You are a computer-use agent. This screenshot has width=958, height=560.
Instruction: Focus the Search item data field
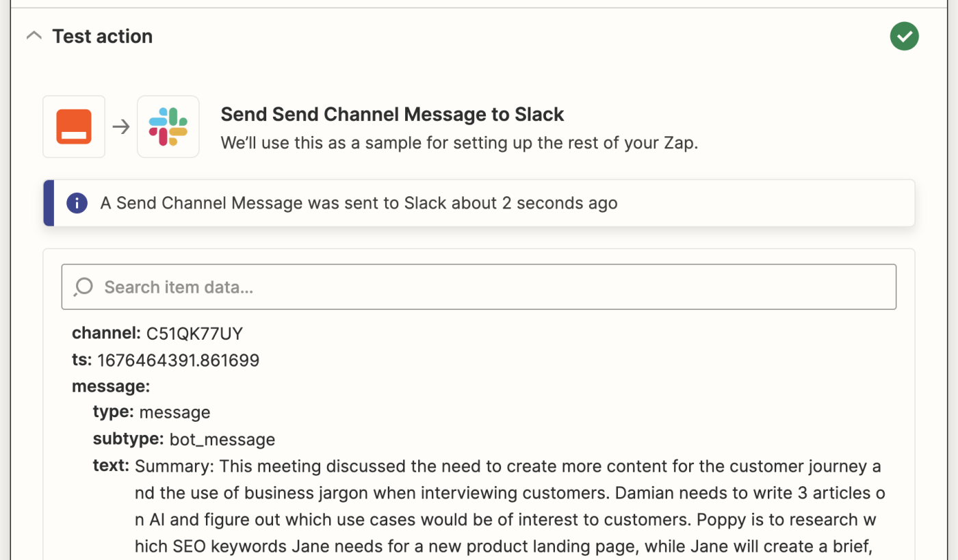(479, 286)
